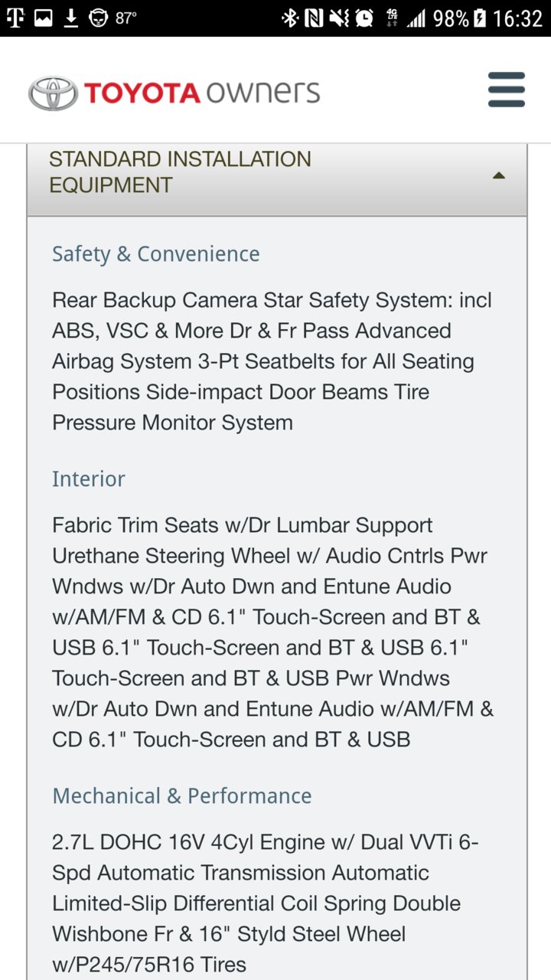Screen dimensions: 551x980
Task: Tap the Bluetooth status bar icon
Action: [x=290, y=18]
